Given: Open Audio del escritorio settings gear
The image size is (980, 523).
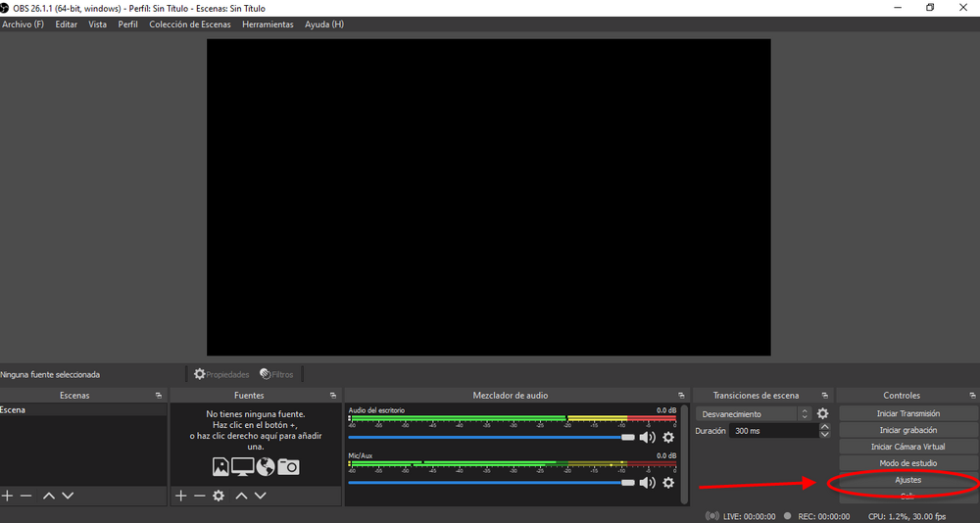Looking at the screenshot, I should (x=668, y=438).
